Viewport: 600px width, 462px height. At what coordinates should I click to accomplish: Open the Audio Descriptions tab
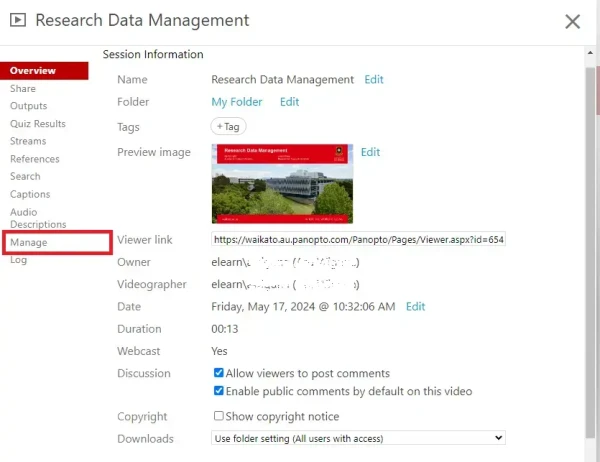pos(38,218)
